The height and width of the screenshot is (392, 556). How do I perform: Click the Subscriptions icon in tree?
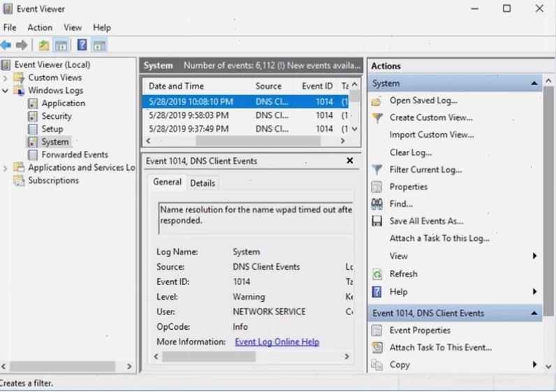click(19, 180)
